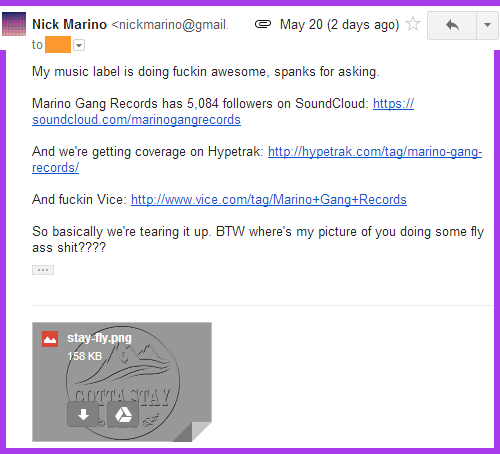The width and height of the screenshot is (500, 454).
Task: Star this email from Nick Marino
Action: 413,24
